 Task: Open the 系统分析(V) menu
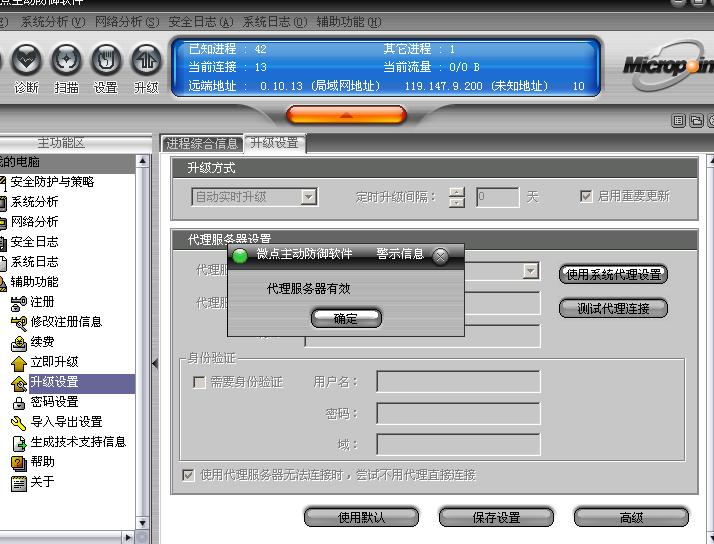53,22
